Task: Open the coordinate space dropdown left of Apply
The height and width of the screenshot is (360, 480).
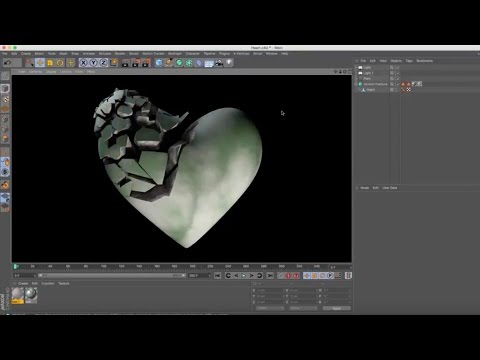Action: (270, 308)
